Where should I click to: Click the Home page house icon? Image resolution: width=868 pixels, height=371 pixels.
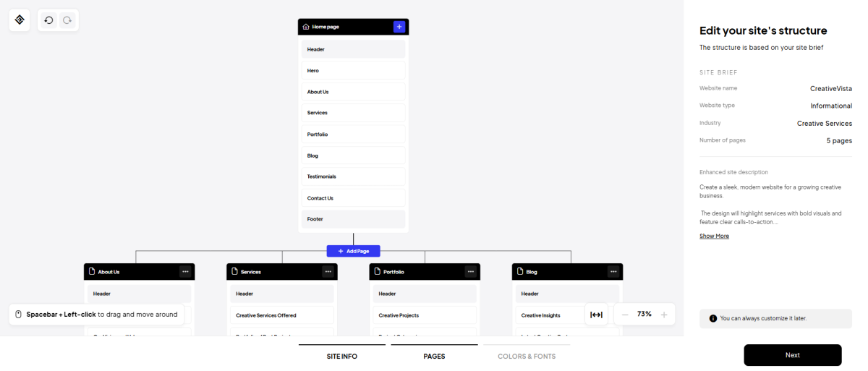(x=306, y=27)
